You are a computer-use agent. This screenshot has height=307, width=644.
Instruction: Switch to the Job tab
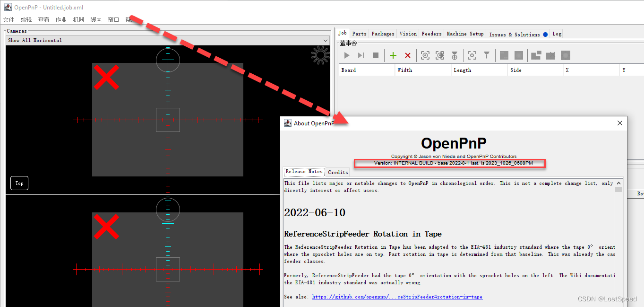click(x=343, y=33)
